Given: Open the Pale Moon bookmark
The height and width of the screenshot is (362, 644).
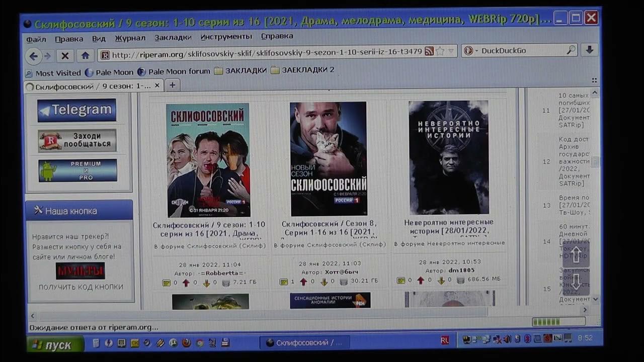Looking at the screenshot, I should pyautogui.click(x=109, y=72).
